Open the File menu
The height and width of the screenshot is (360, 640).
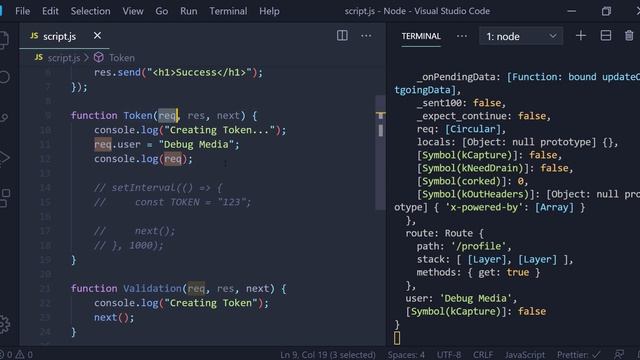22,11
